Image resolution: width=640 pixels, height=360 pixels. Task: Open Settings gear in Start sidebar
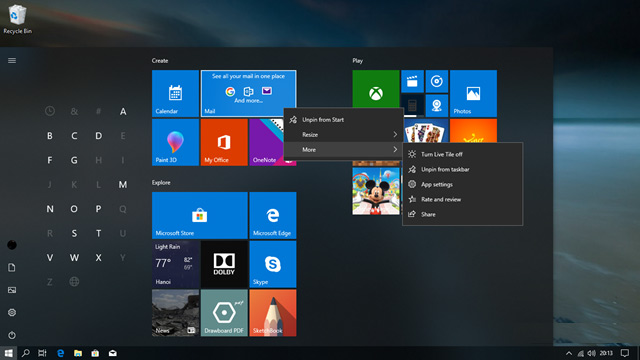pyautogui.click(x=12, y=312)
